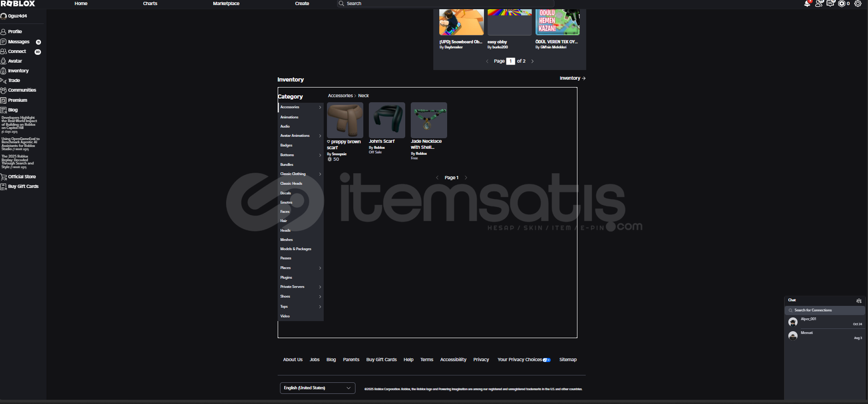Open the Official Store cart icon
The image size is (868, 404).
coord(3,177)
